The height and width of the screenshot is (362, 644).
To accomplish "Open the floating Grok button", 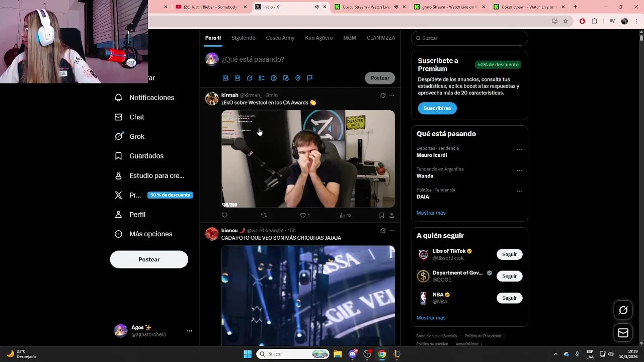I will (x=623, y=310).
